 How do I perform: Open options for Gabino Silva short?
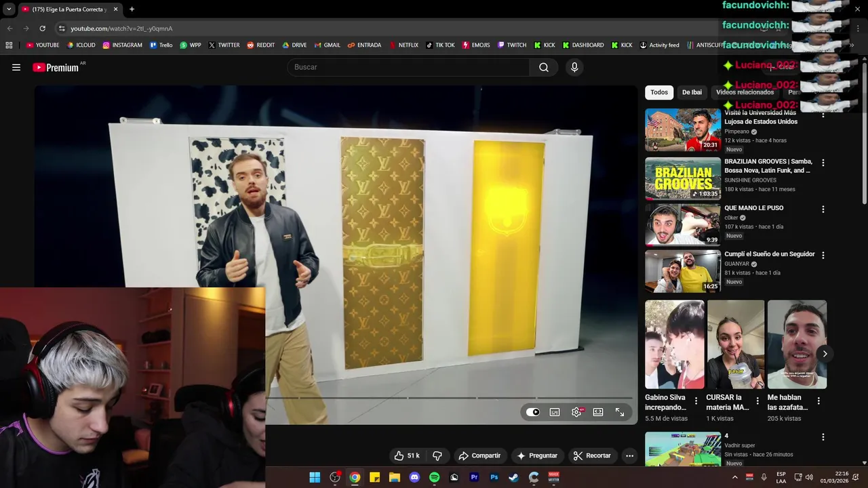pyautogui.click(x=696, y=401)
